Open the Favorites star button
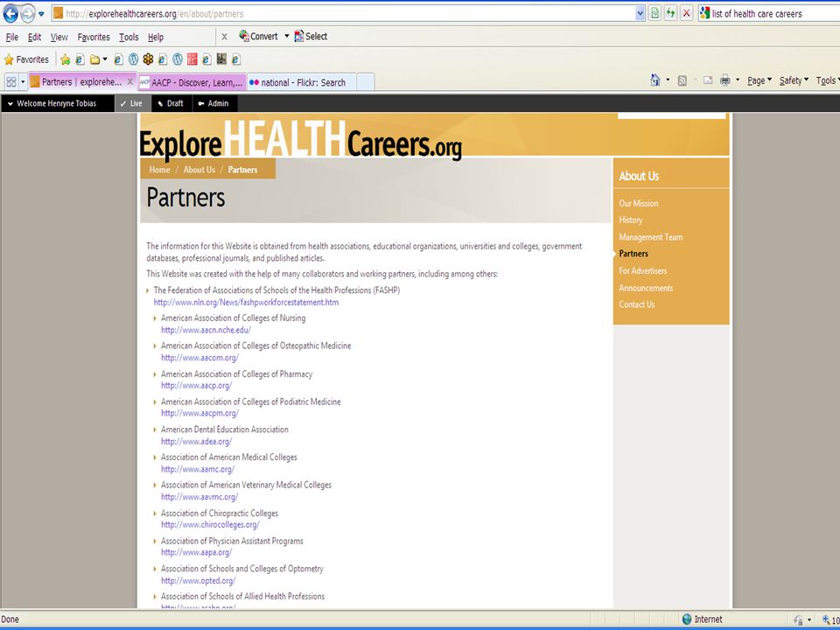 coord(26,59)
